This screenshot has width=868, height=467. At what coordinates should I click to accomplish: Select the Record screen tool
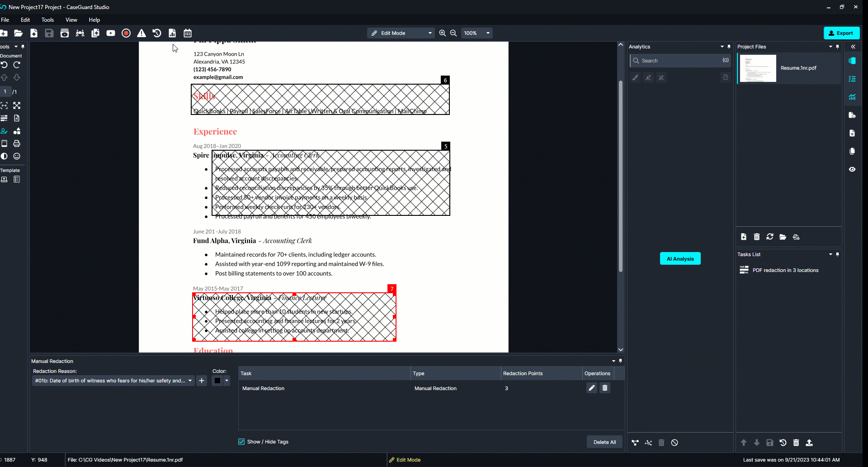[126, 33]
